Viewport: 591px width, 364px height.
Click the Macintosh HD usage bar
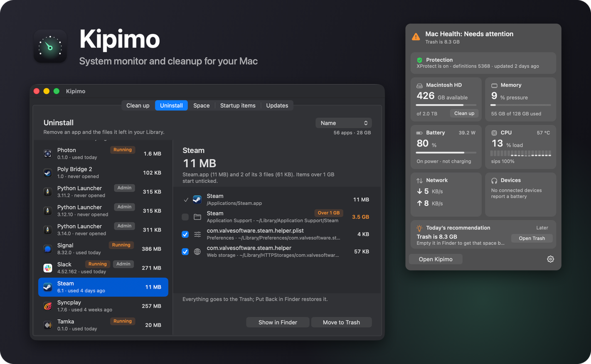point(446,105)
